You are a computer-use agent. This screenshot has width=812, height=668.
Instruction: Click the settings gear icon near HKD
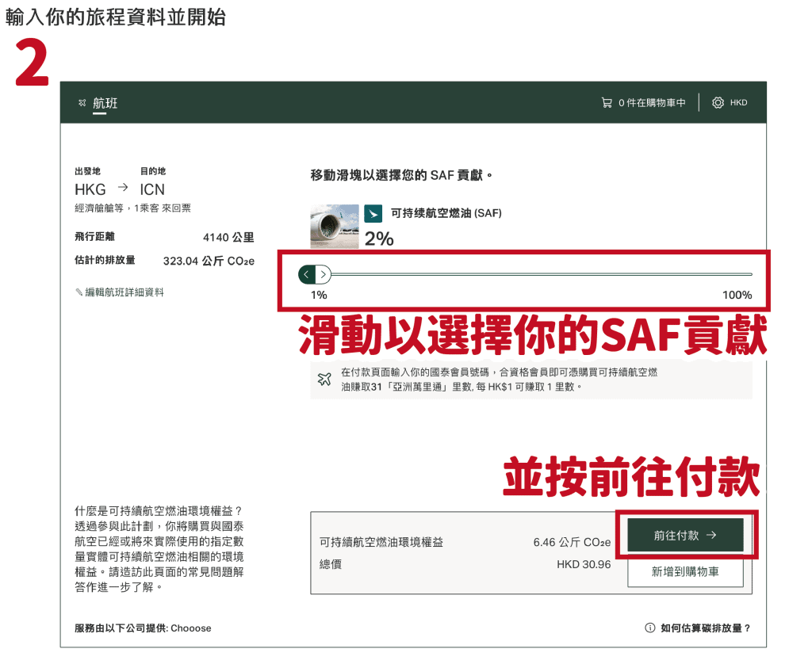(x=718, y=103)
